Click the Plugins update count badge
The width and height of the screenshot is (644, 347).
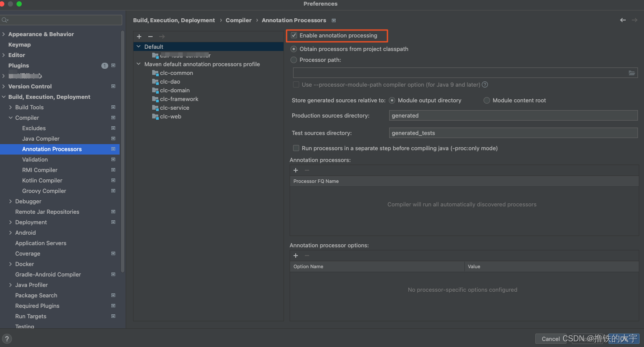point(104,66)
